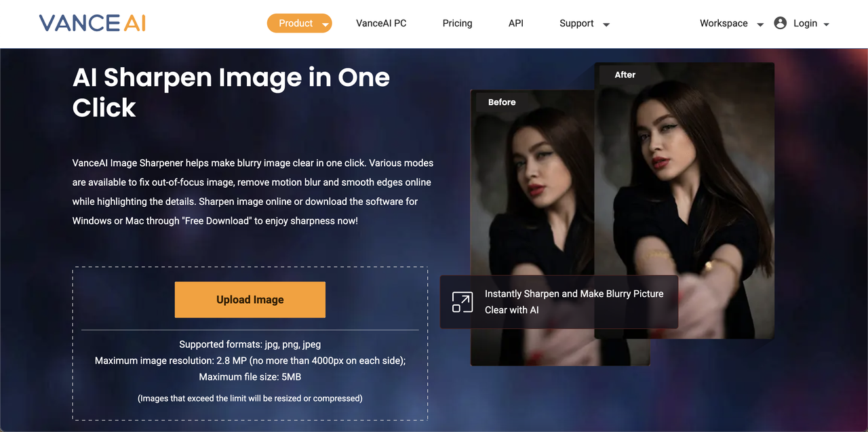Open the API page

coord(516,23)
